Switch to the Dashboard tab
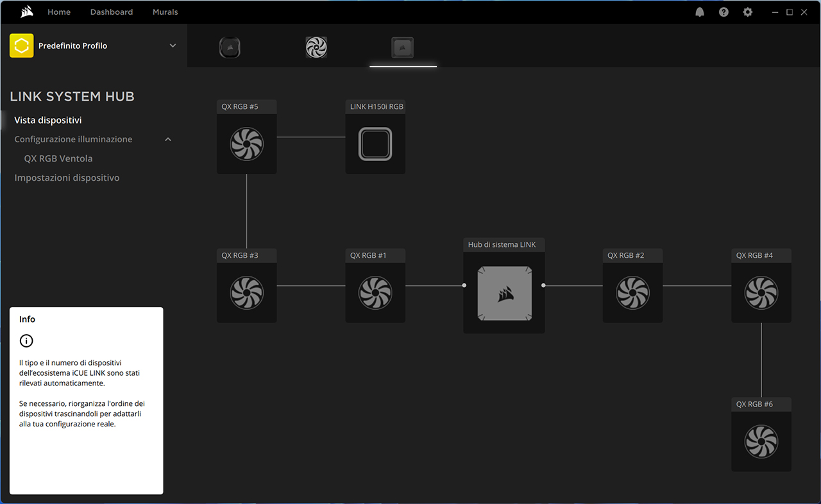The image size is (821, 504). (112, 12)
